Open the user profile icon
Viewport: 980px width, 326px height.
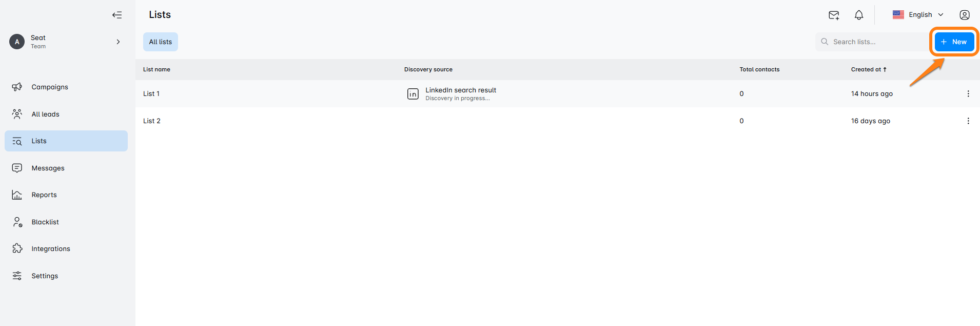point(965,15)
